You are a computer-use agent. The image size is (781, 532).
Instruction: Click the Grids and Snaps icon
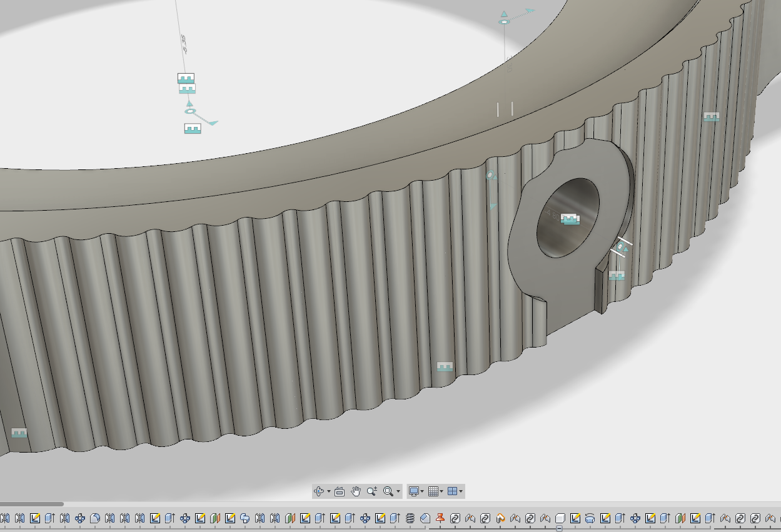coord(434,491)
